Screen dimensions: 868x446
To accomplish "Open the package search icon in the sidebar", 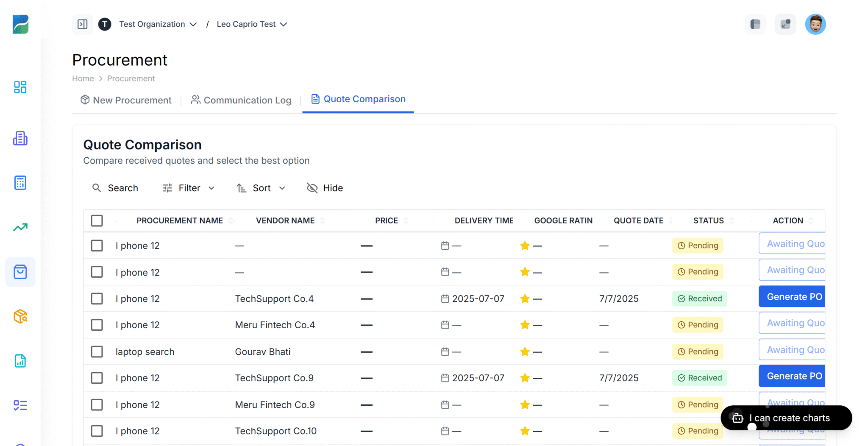I will point(20,316).
